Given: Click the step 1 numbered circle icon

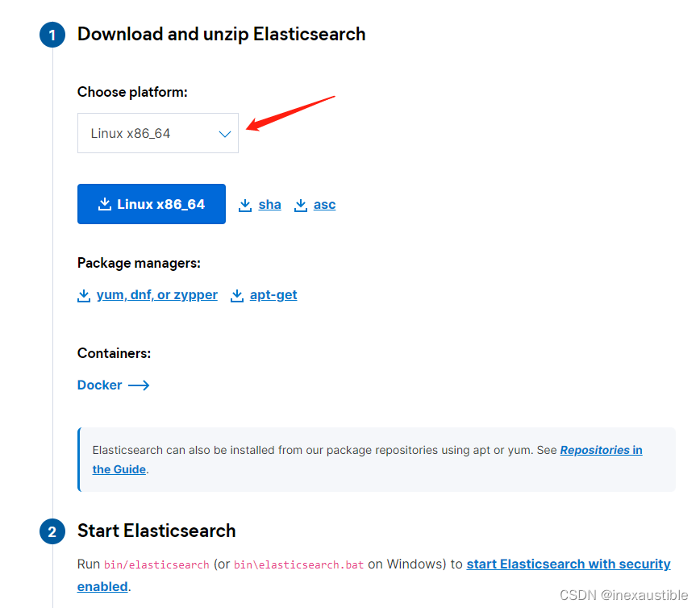Looking at the screenshot, I should pyautogui.click(x=52, y=35).
